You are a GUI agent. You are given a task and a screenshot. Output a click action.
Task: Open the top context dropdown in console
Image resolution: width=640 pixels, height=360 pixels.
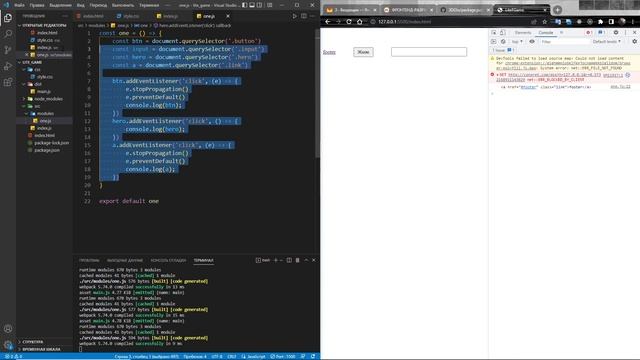click(x=517, y=42)
